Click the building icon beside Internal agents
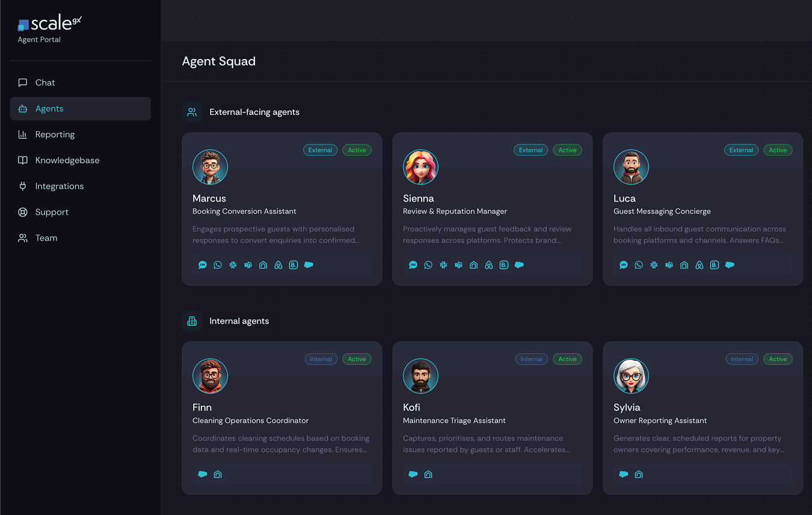812x515 pixels. (192, 321)
